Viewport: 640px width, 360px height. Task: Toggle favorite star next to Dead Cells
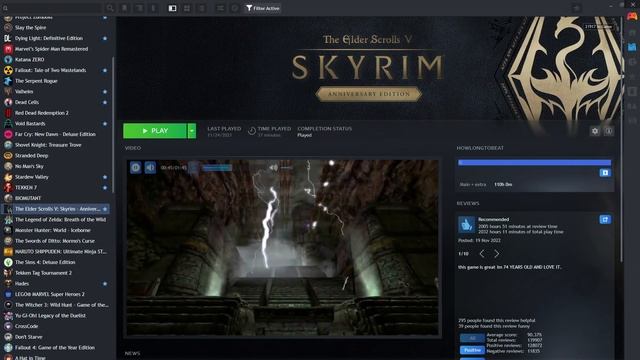point(105,102)
